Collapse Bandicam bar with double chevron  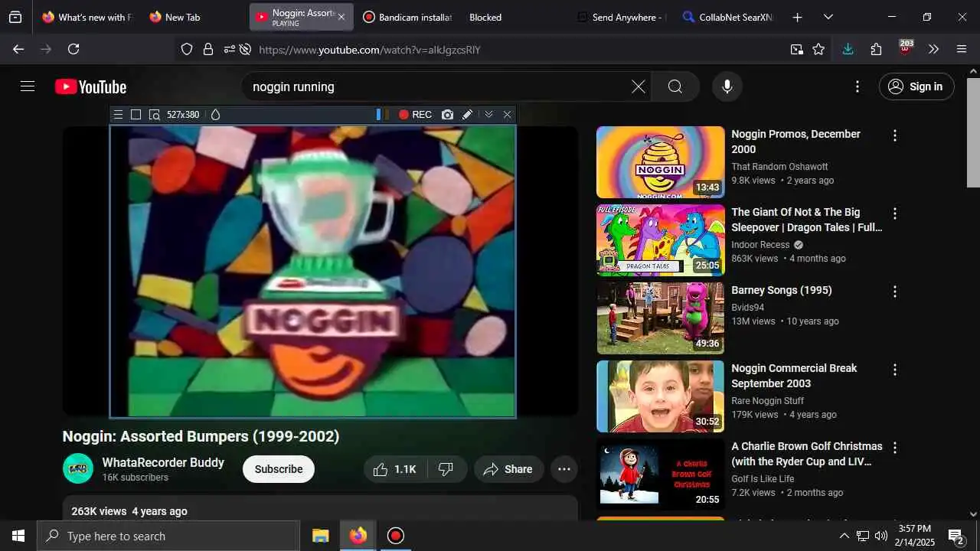[488, 115]
